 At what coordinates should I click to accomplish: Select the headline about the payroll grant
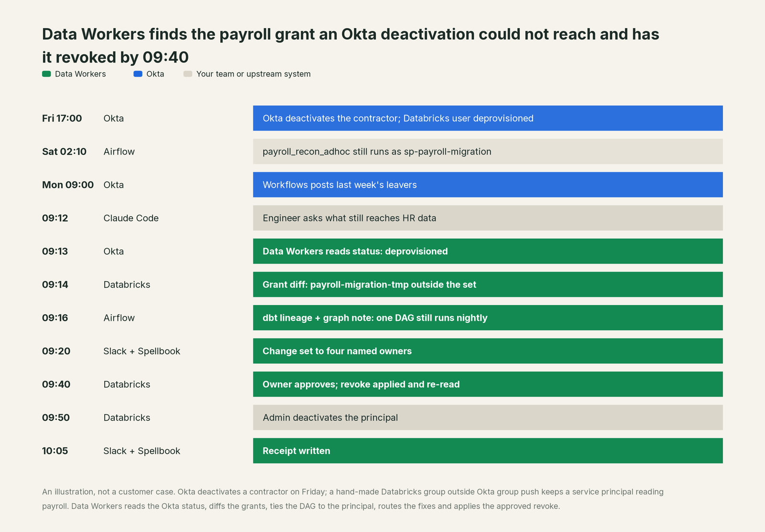tap(350, 45)
